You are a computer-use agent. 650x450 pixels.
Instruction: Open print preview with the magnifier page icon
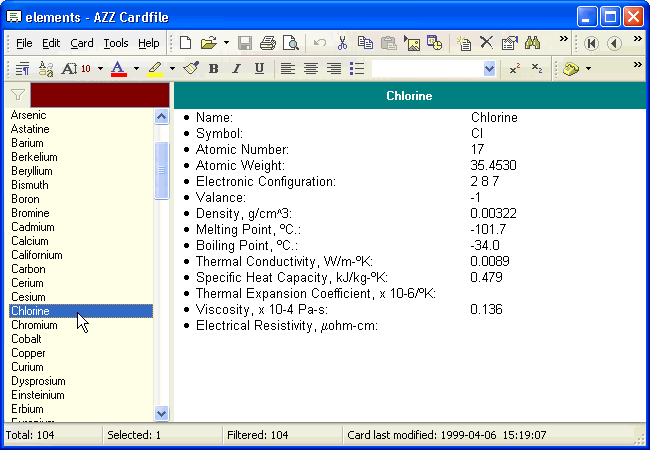click(x=291, y=43)
